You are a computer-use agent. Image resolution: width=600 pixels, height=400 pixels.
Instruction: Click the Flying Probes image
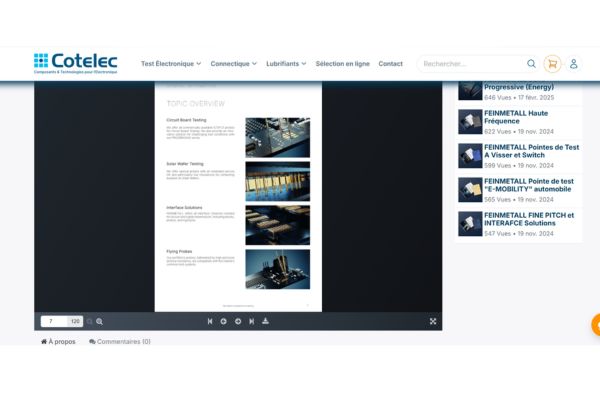(x=277, y=269)
